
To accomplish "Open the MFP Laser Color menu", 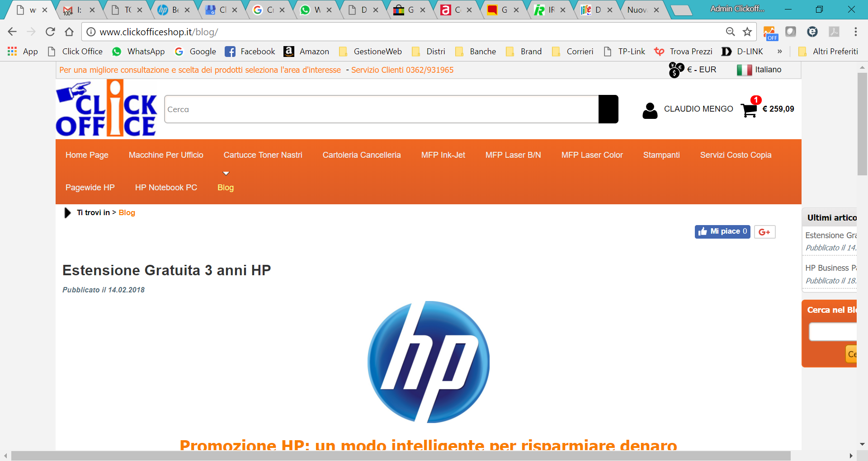I will pos(592,155).
